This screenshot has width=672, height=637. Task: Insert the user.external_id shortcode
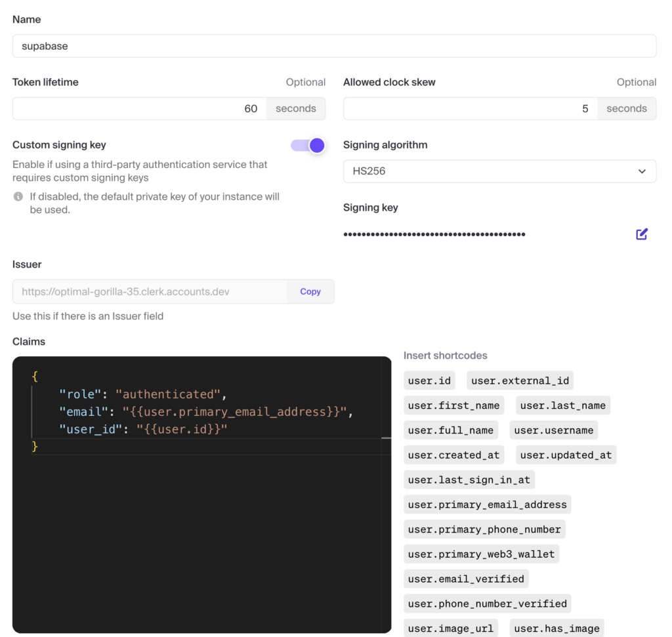click(x=520, y=380)
